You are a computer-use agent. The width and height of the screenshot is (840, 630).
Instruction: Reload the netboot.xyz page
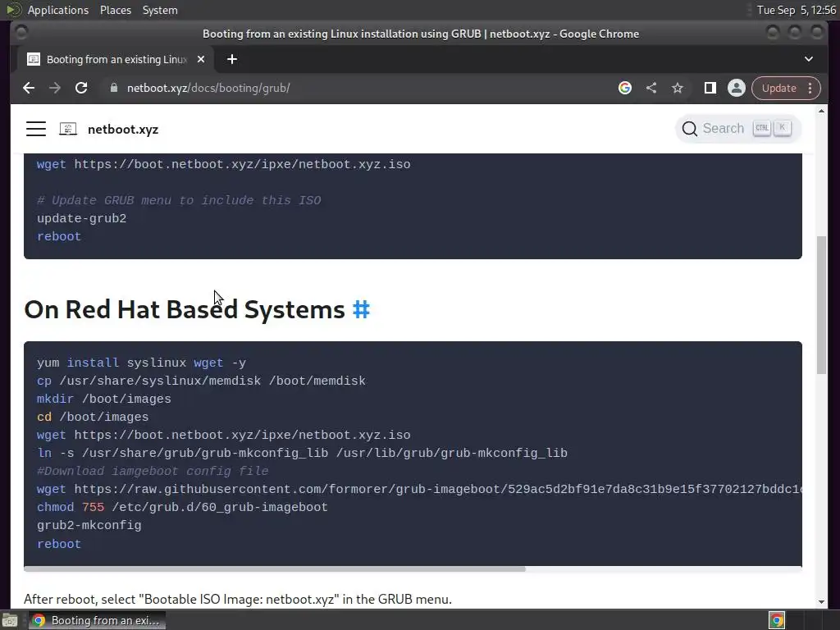(81, 88)
